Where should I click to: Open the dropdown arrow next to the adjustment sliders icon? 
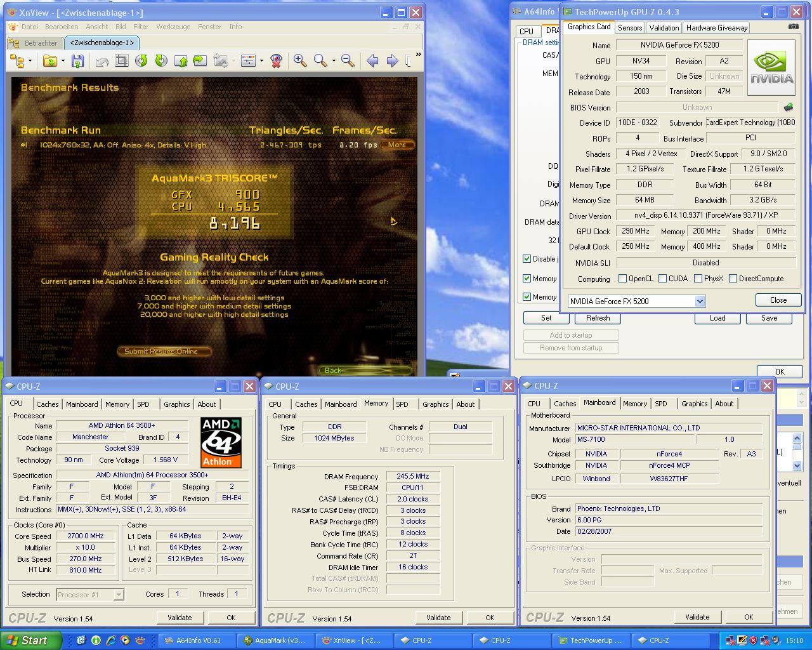261,61
